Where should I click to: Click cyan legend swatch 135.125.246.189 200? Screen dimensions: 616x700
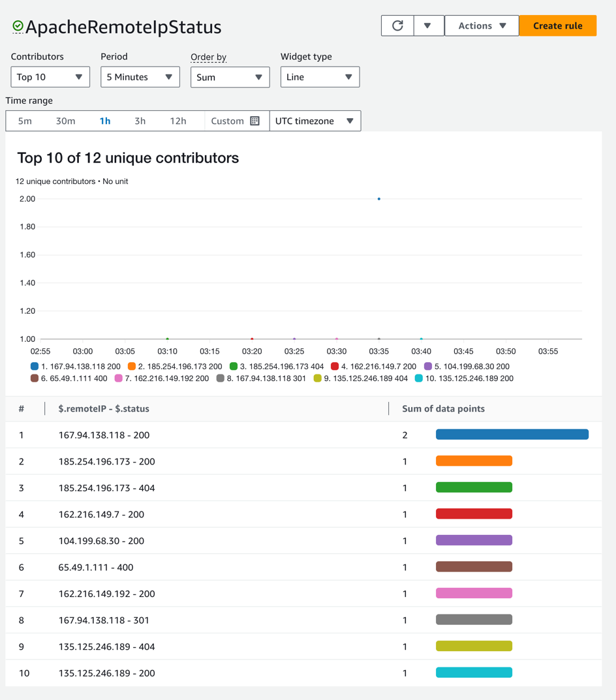[418, 378]
